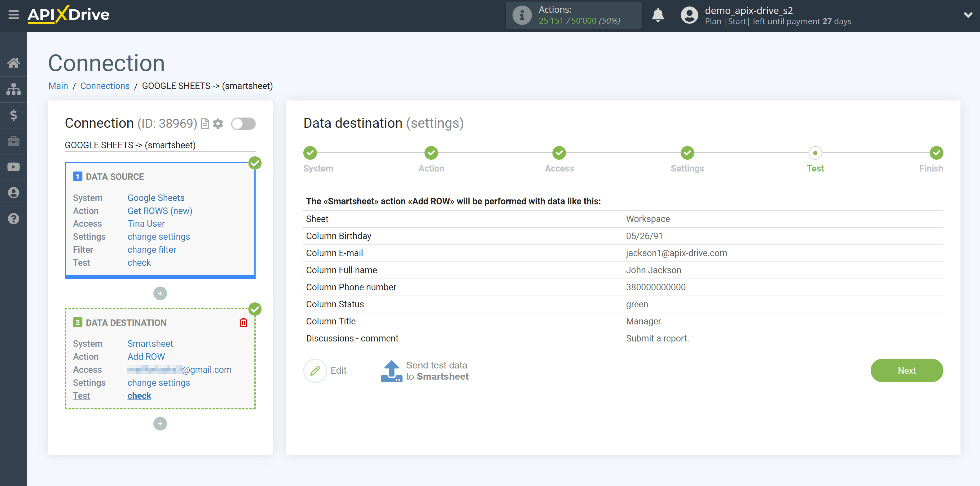Add step between source and destination
The height and width of the screenshot is (486, 980).
point(160,293)
